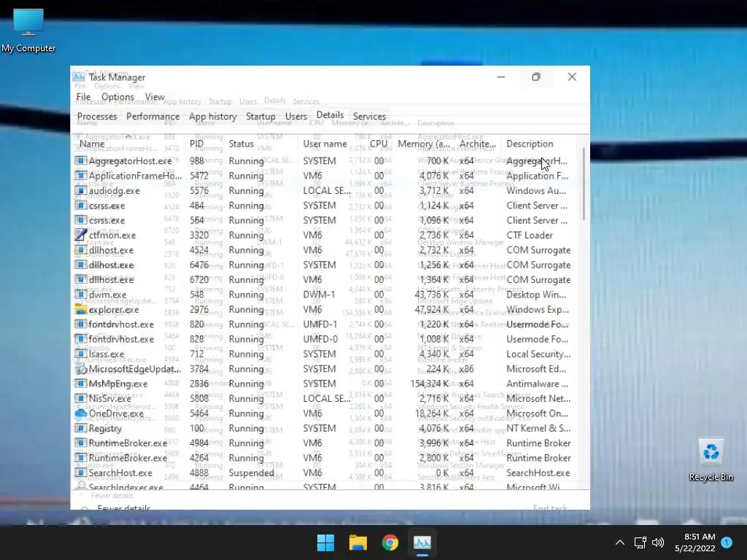Sort by the Architecture column header
Image resolution: width=747 pixels, height=560 pixels.
(477, 144)
